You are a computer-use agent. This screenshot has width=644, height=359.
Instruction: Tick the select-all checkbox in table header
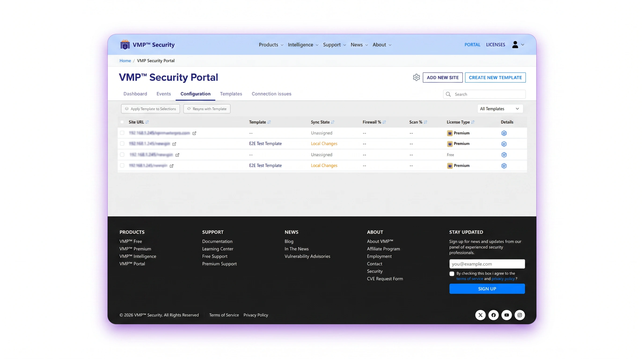coord(122,122)
